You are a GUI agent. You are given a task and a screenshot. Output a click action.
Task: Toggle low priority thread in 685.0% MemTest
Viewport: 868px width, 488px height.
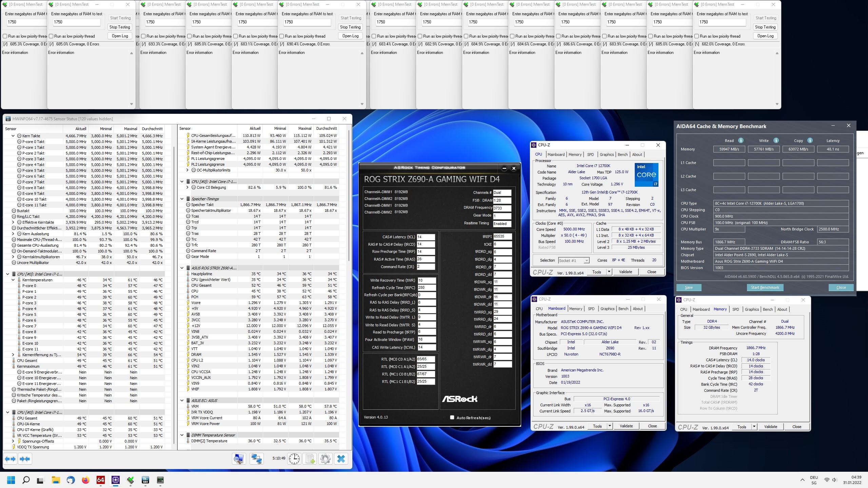(x=51, y=36)
